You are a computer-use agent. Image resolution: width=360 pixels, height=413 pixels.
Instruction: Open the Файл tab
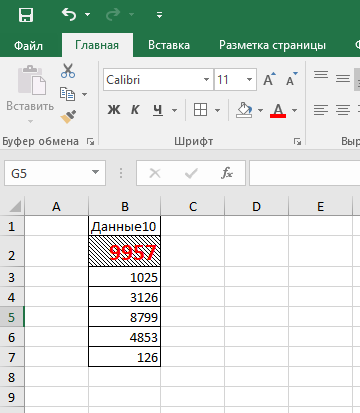coord(28,45)
